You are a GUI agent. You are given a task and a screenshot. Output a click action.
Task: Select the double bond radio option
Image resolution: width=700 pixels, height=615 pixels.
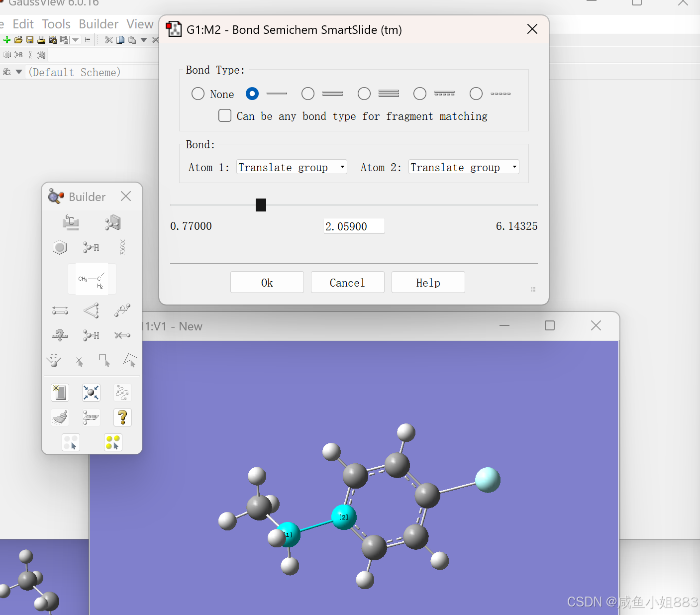[308, 94]
